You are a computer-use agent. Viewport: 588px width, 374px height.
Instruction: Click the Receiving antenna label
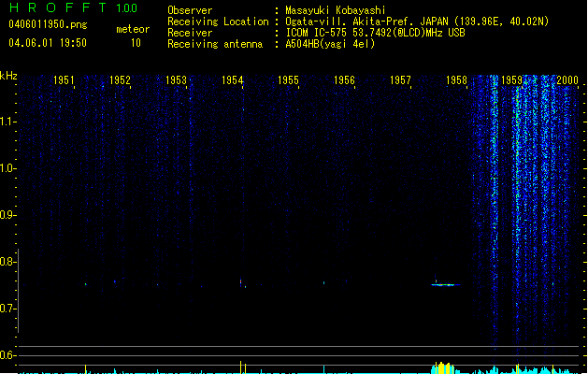coord(215,44)
